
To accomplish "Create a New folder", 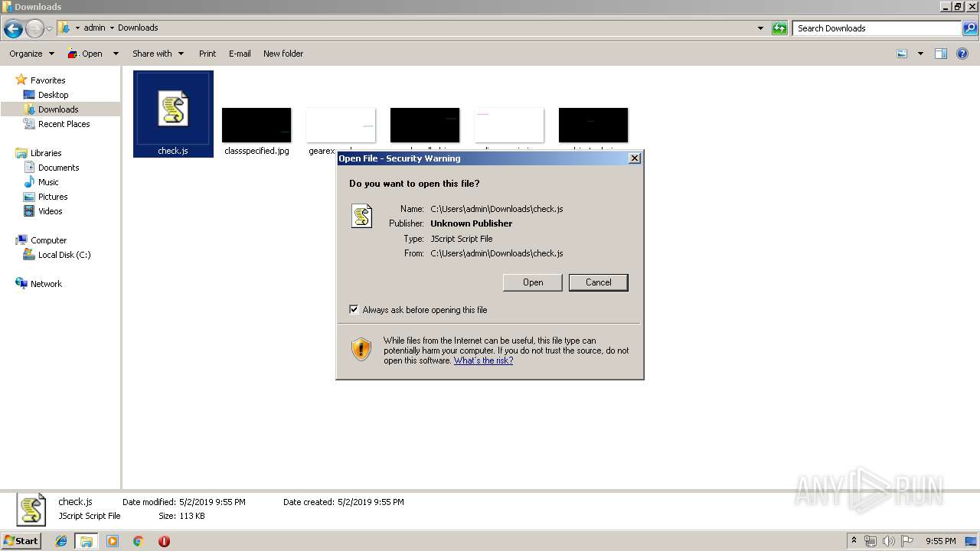I will tap(283, 54).
